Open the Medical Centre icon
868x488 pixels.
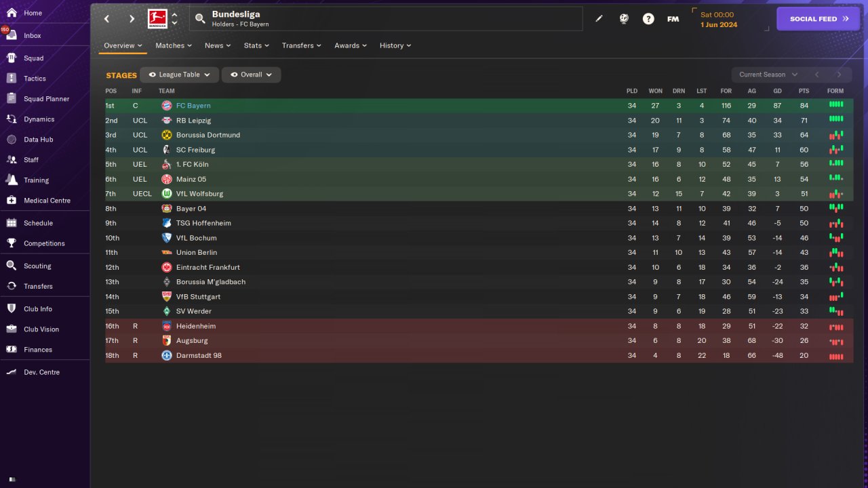pos(12,201)
